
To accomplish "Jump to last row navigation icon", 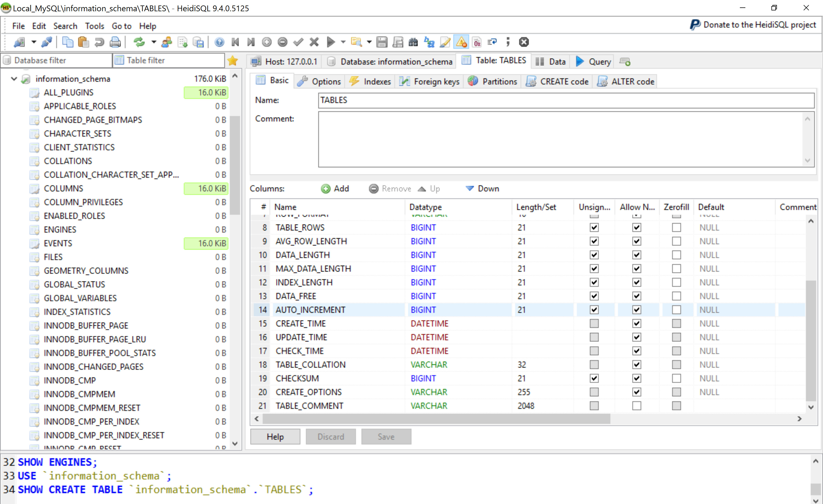I will click(251, 42).
